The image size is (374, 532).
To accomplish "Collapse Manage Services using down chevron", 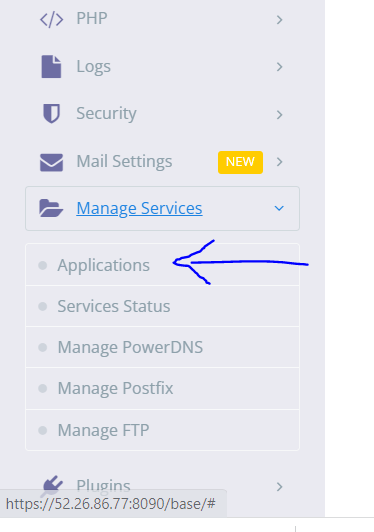I will (279, 208).
